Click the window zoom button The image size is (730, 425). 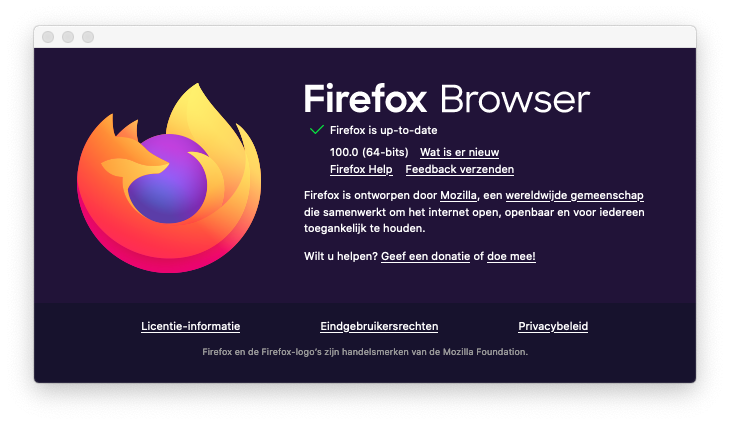(x=88, y=37)
